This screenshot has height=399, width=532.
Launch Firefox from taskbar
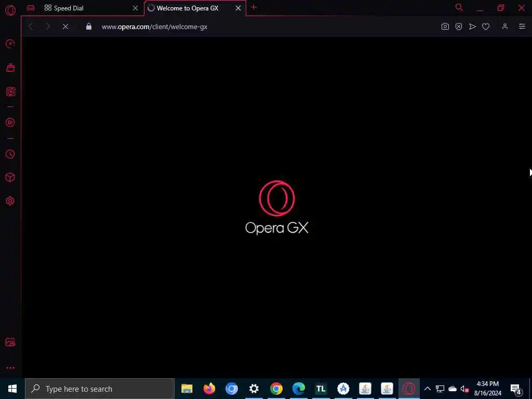pyautogui.click(x=209, y=389)
